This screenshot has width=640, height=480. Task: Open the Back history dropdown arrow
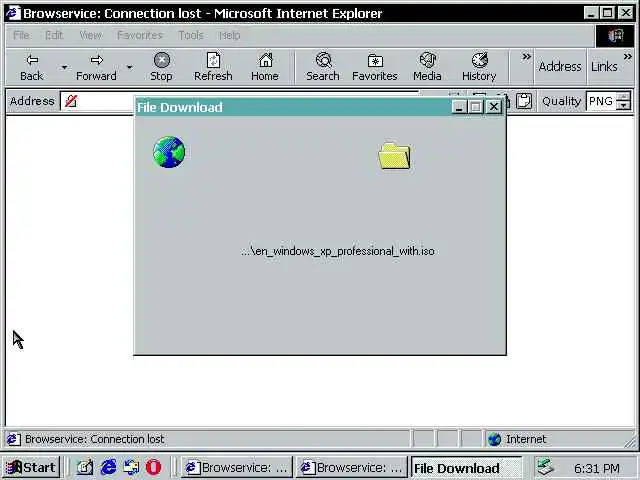click(x=64, y=67)
